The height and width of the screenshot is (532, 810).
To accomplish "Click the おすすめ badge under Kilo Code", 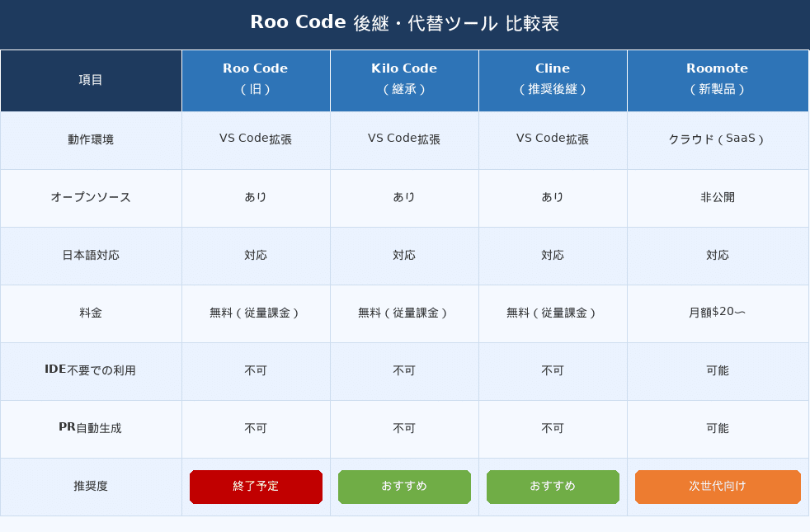I will [404, 487].
